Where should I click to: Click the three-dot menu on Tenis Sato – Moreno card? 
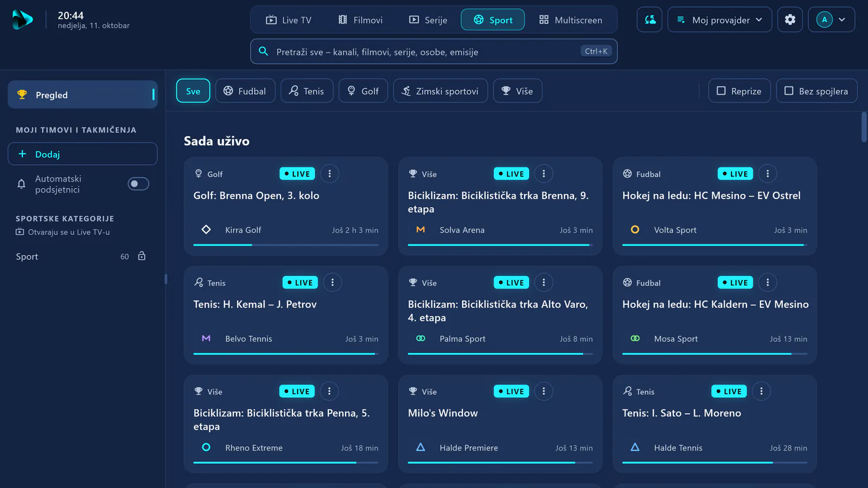[x=761, y=391]
